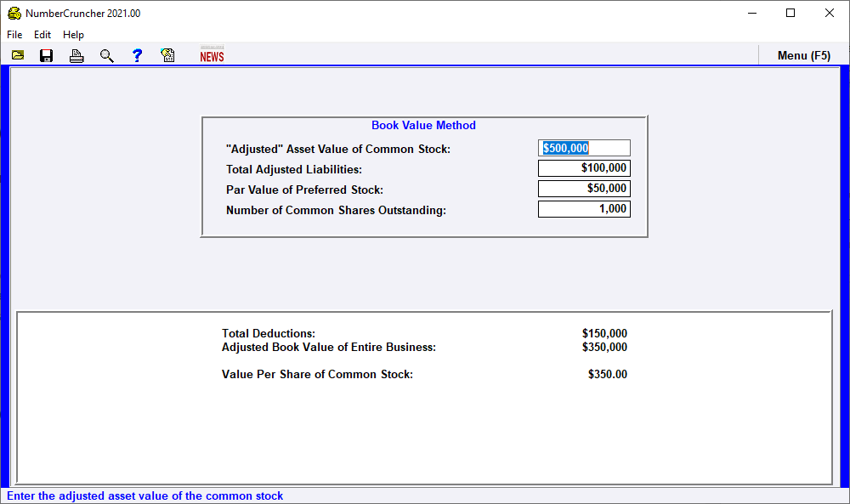850x504 pixels.
Task: Go to Menu (F5)
Action: click(804, 55)
